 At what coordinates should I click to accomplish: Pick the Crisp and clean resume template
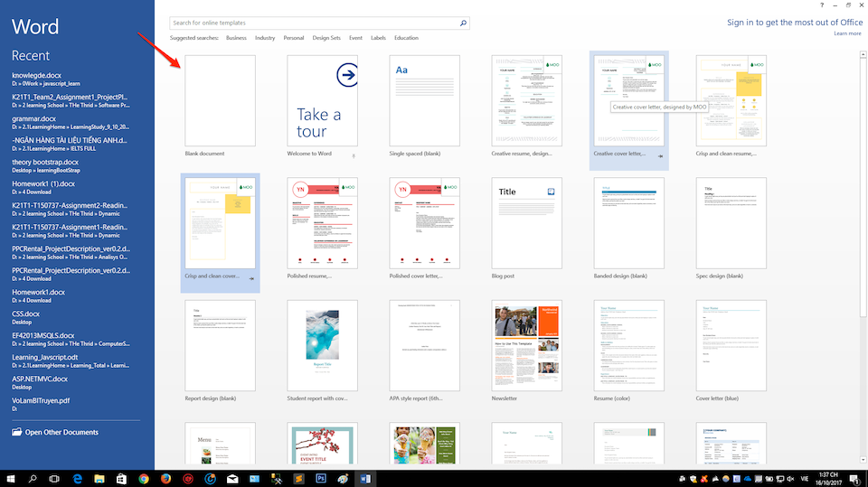[731, 100]
